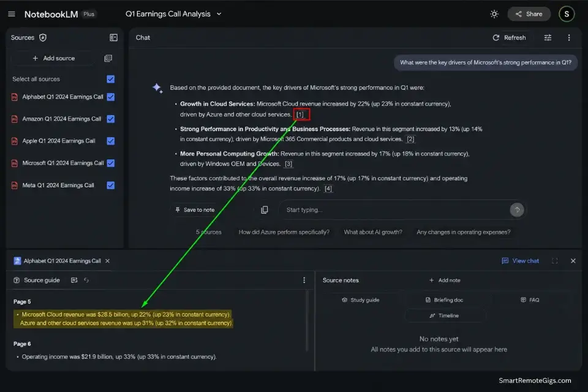Select the suggestion Any changes in operating expenses?
The width and height of the screenshot is (588, 392).
pyautogui.click(x=464, y=232)
